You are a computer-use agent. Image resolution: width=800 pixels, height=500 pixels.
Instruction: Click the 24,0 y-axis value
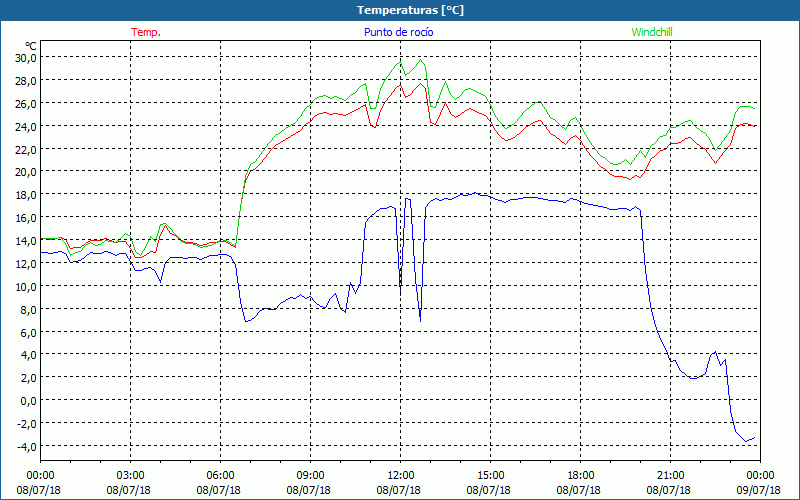click(x=26, y=127)
